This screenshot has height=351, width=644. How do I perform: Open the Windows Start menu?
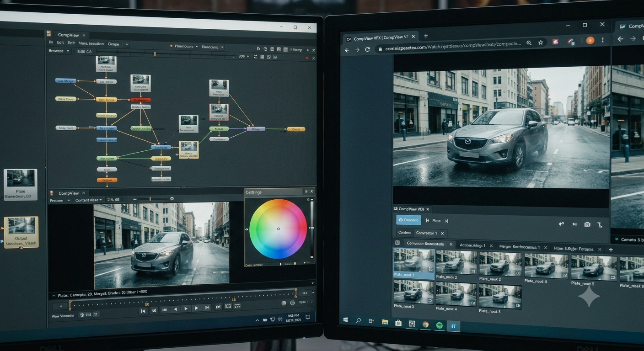[345, 320]
